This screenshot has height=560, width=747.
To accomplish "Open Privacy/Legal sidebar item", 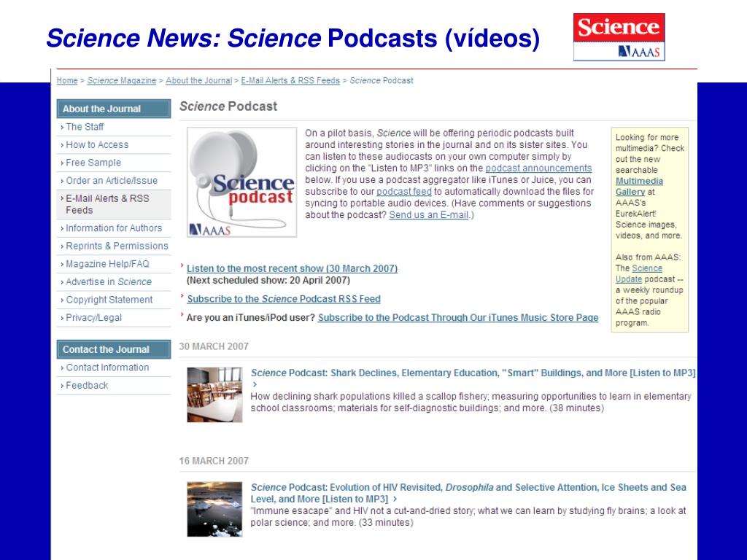I will coord(93,318).
